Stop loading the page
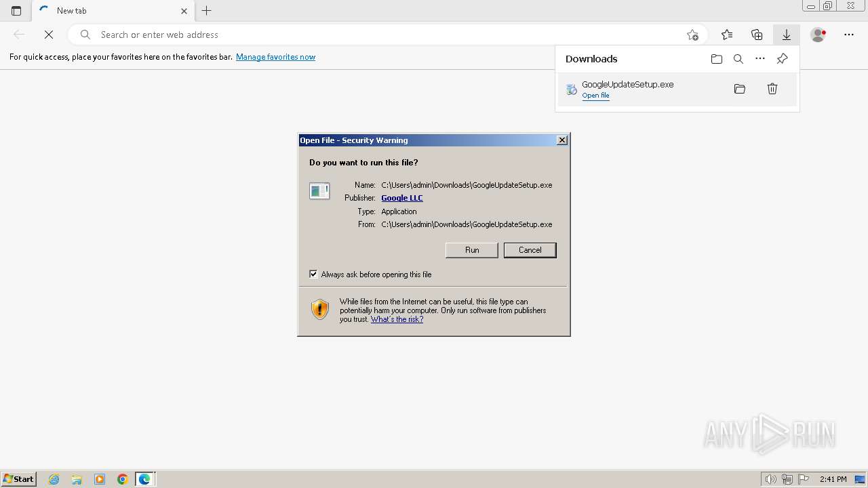Screen dimensions: 868x488 click(49, 35)
